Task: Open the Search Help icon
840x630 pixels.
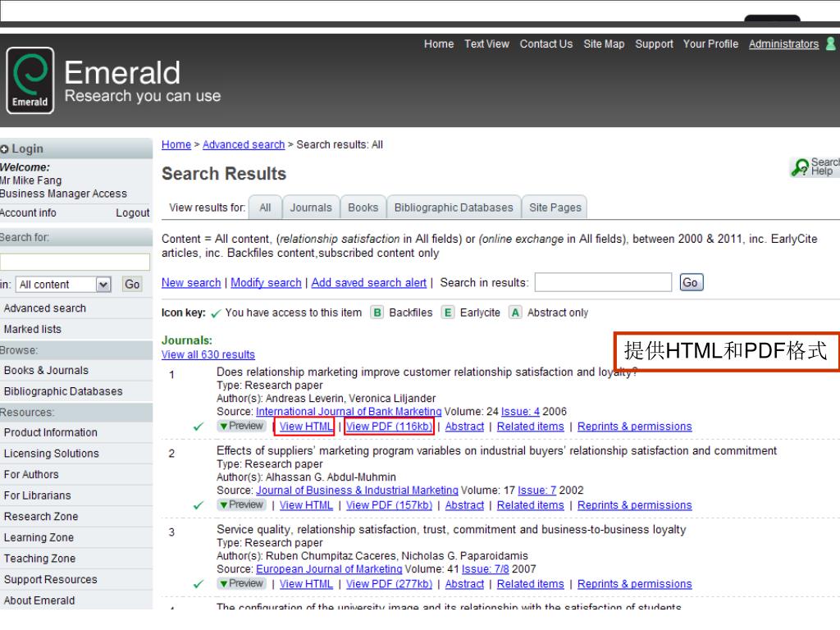Action: coord(815,167)
